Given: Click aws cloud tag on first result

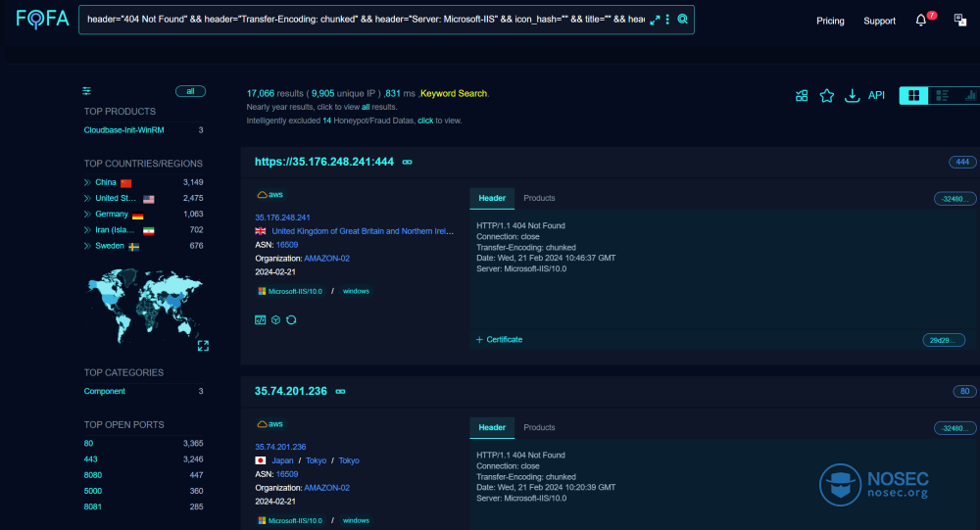Looking at the screenshot, I should pyautogui.click(x=270, y=195).
